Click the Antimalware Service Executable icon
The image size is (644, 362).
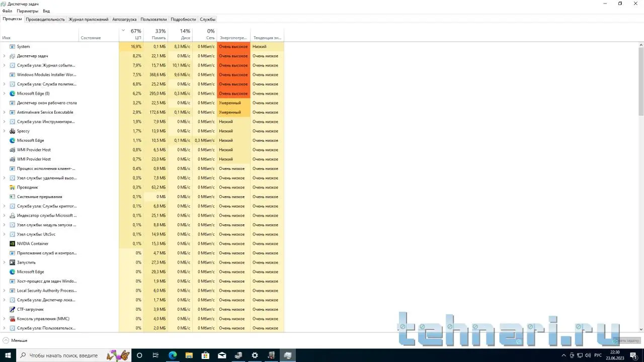13,112
